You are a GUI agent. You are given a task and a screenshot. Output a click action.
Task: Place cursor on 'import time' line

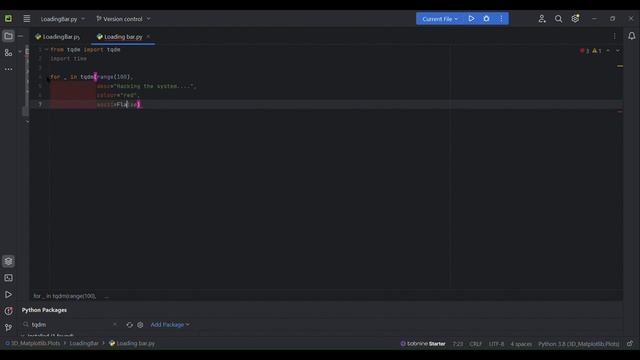pyautogui.click(x=69, y=59)
